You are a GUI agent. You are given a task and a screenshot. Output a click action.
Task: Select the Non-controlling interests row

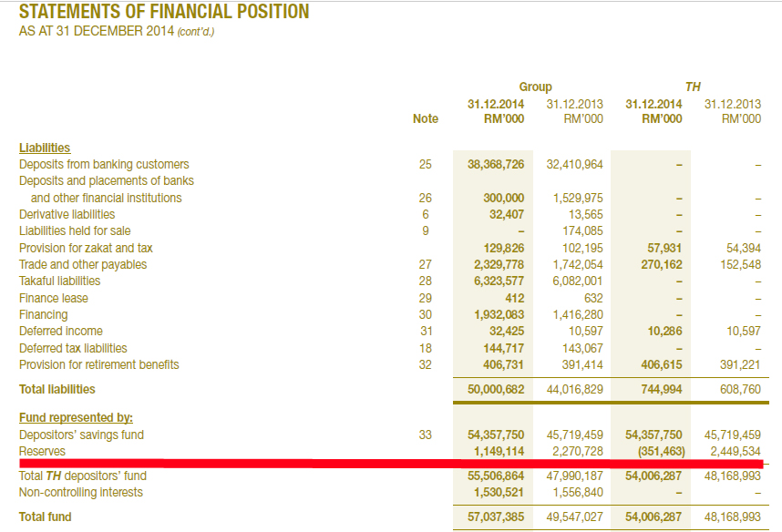(80, 491)
